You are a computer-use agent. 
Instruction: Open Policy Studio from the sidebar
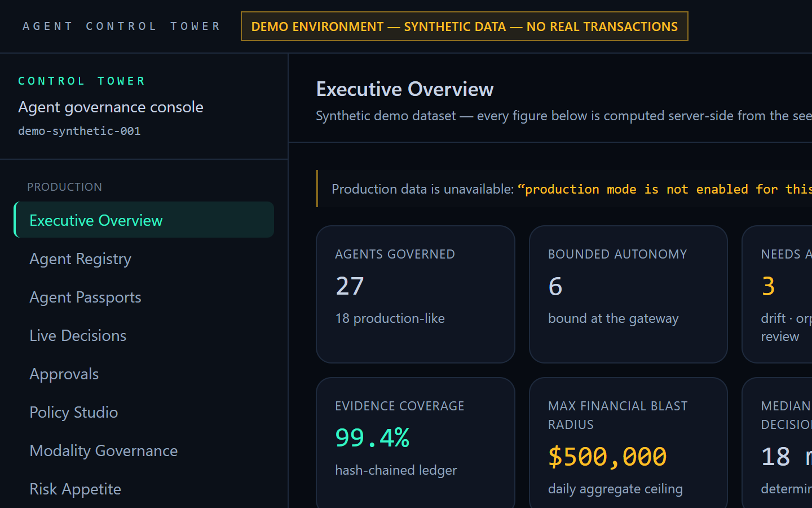144,412
